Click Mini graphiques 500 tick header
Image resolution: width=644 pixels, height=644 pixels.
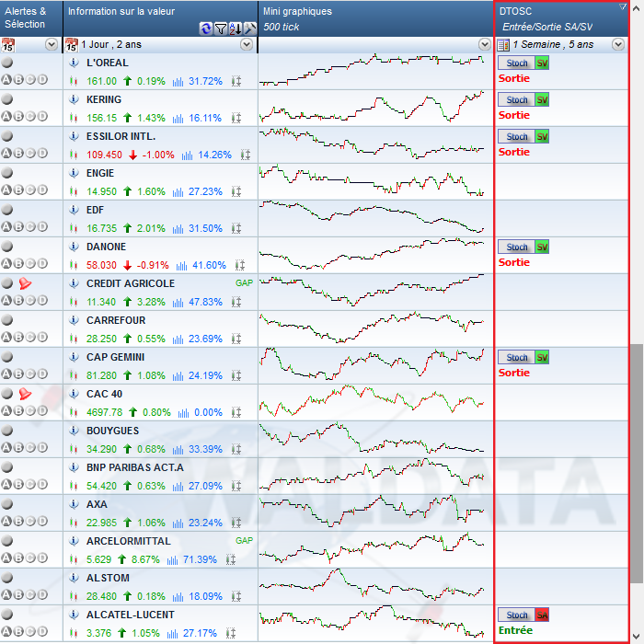[375, 18]
